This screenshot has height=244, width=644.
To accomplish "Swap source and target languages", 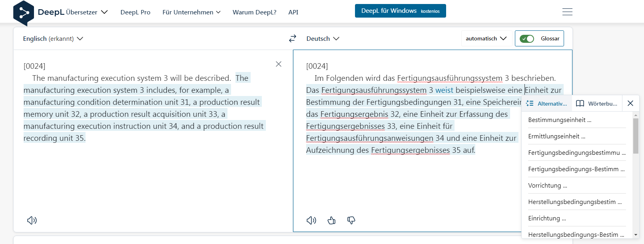I will coord(293,38).
